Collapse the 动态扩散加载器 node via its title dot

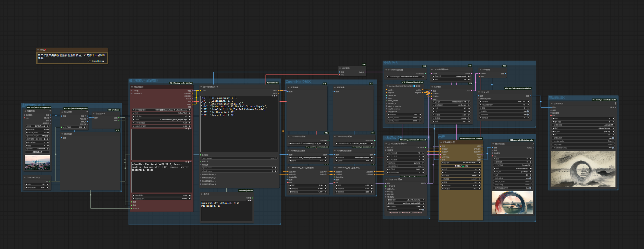(387, 179)
